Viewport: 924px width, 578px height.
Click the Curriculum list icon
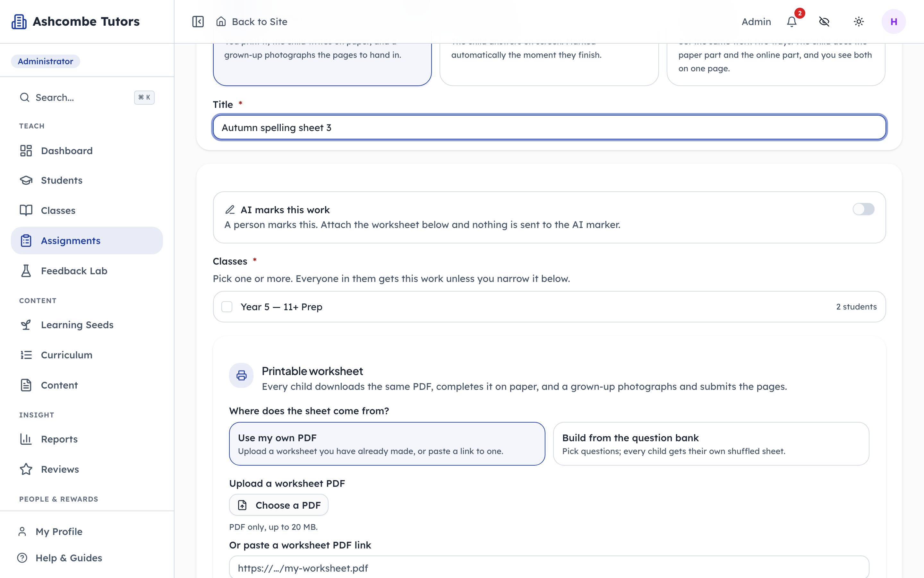click(26, 355)
